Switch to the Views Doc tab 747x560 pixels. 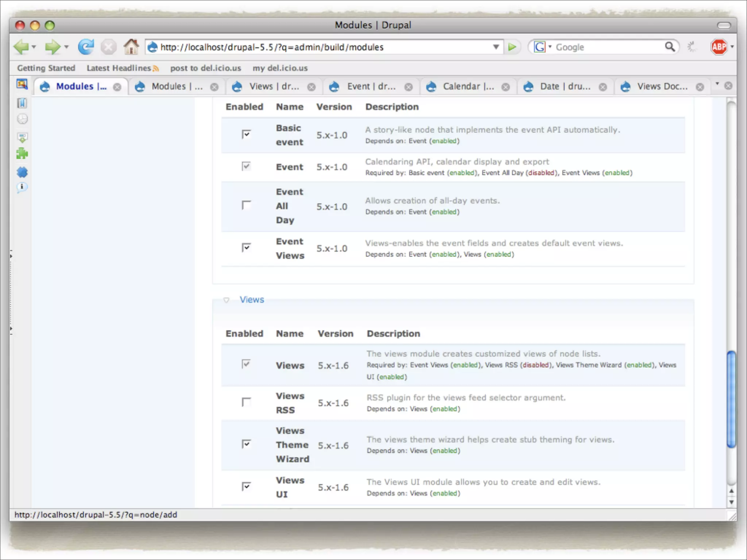[x=662, y=86]
